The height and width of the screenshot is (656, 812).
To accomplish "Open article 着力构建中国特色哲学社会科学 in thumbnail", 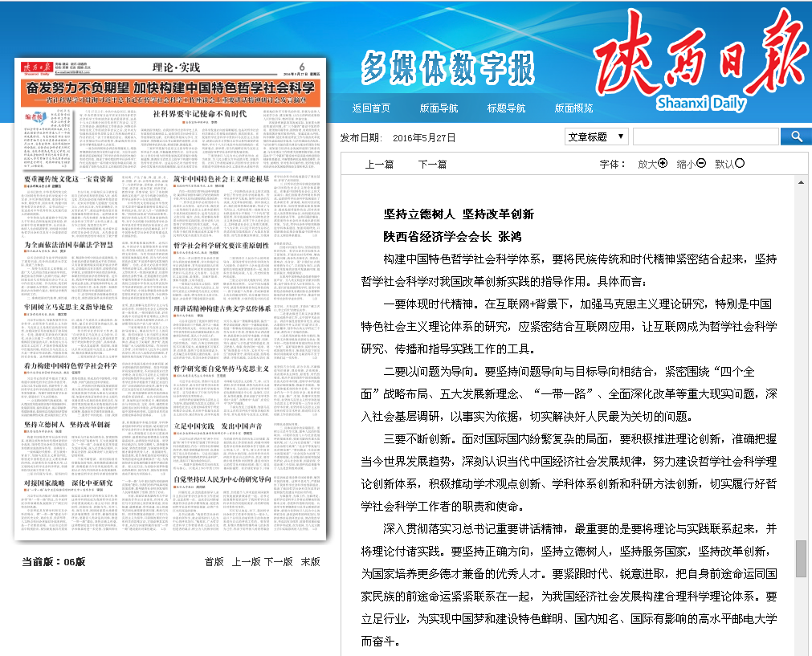I will click(x=71, y=365).
